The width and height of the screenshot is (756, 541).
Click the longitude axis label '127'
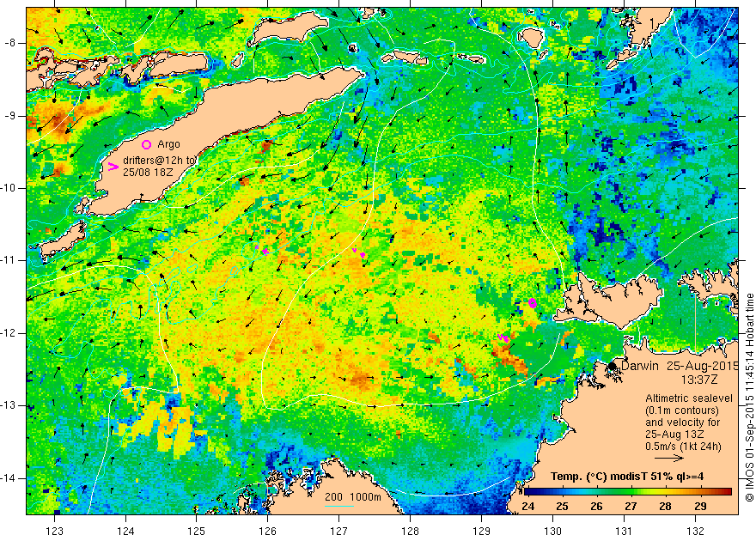[x=339, y=531]
